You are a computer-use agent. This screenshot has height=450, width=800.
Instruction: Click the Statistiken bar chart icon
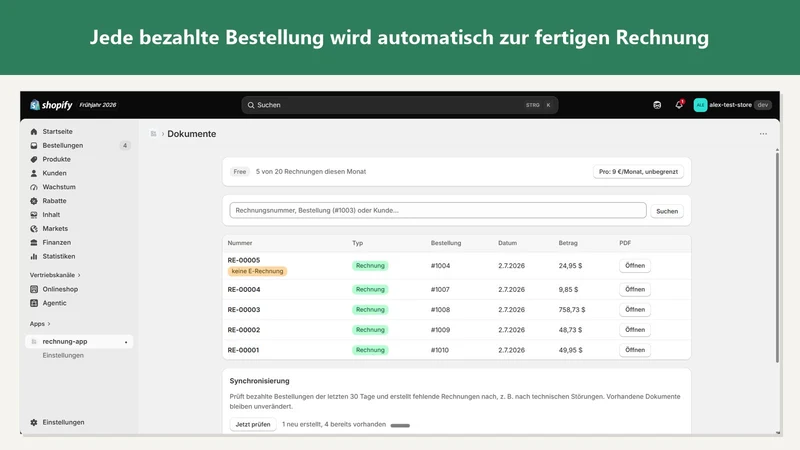34,256
